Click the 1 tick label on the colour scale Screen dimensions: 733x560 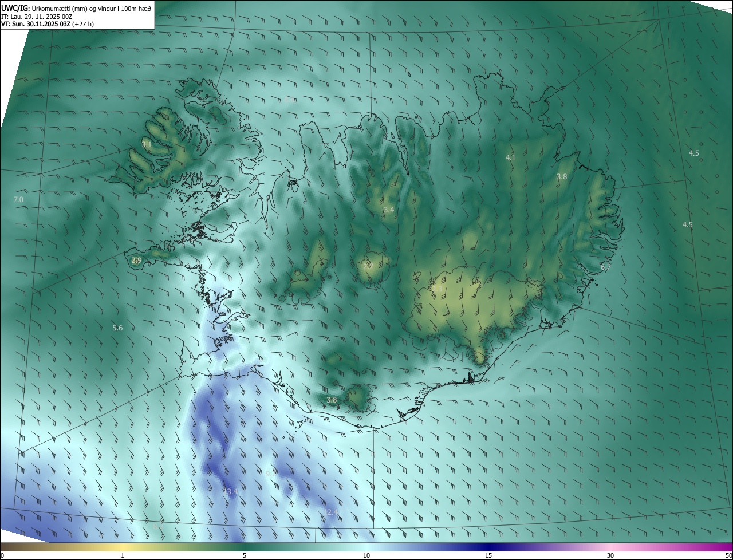click(x=123, y=555)
